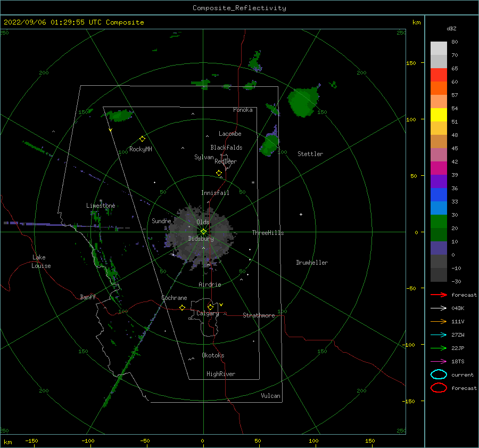Click the cyan 27ZW arrow icon
Screen dimensions: 479x448
coord(439,335)
